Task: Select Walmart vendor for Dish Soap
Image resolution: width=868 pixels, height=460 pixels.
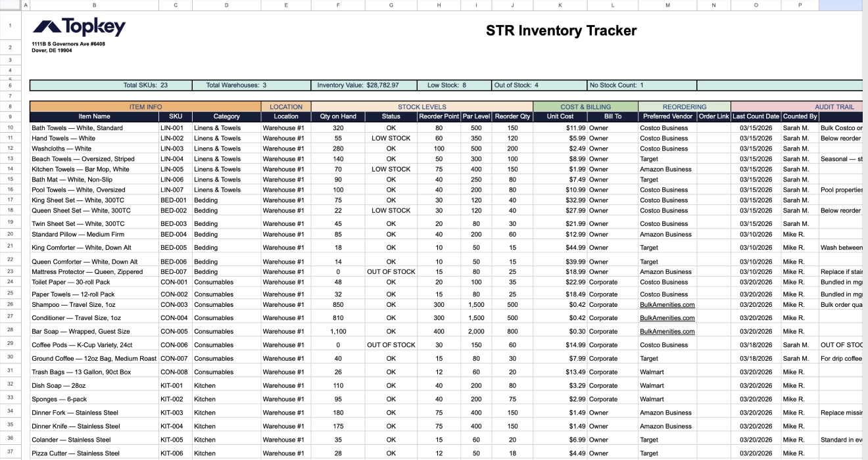Action: 667,386
